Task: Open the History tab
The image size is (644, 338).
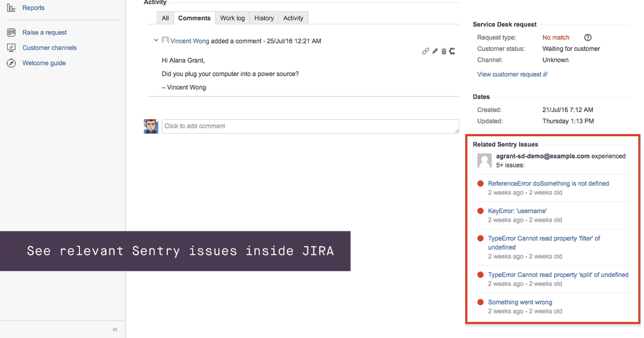Action: pos(264,18)
